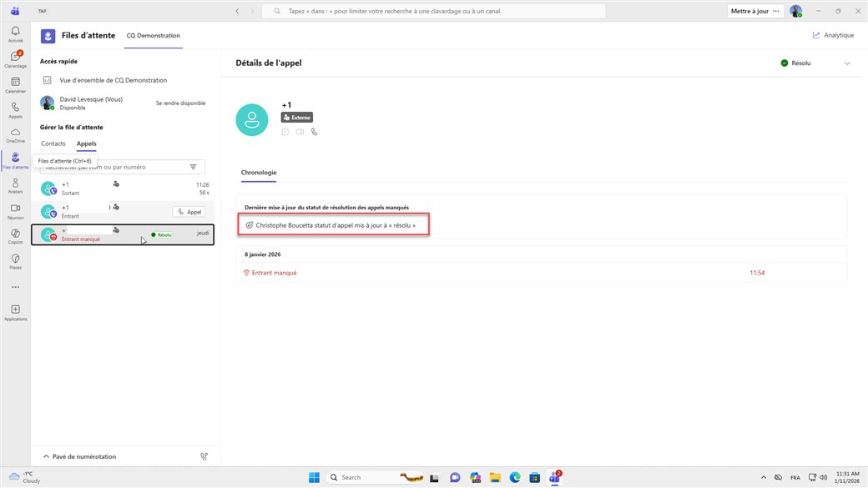The height and width of the screenshot is (488, 868).
Task: Click the Analytique chart icon
Action: coord(816,35)
